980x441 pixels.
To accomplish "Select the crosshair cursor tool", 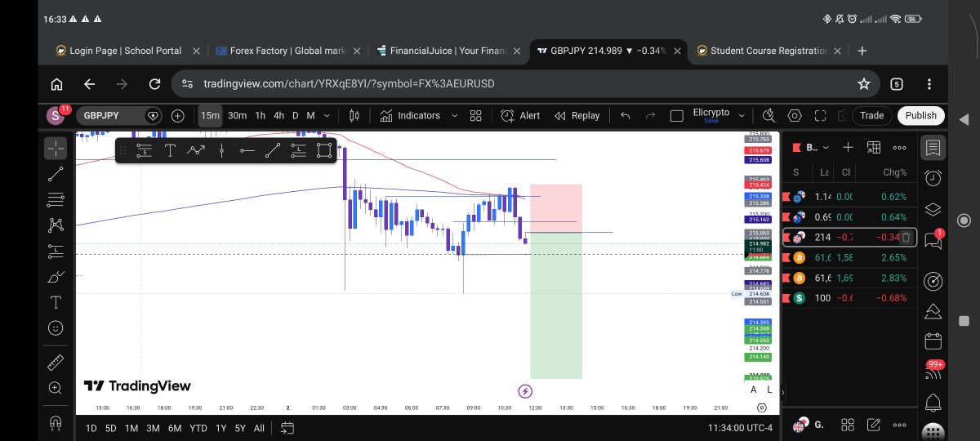I will pos(56,148).
